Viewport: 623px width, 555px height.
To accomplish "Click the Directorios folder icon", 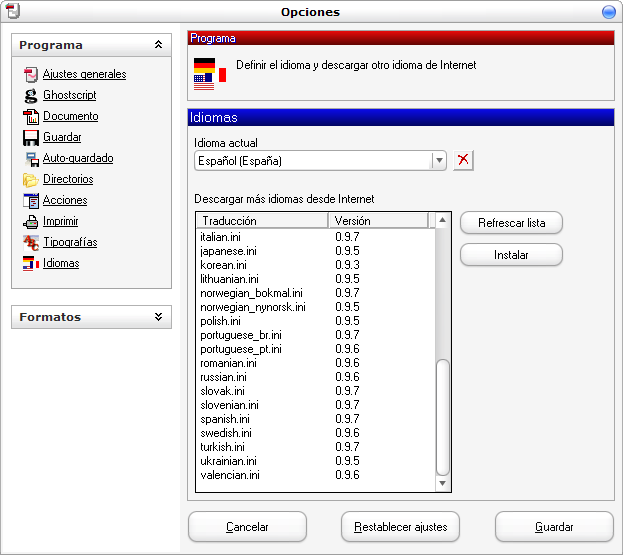I will coord(32,180).
